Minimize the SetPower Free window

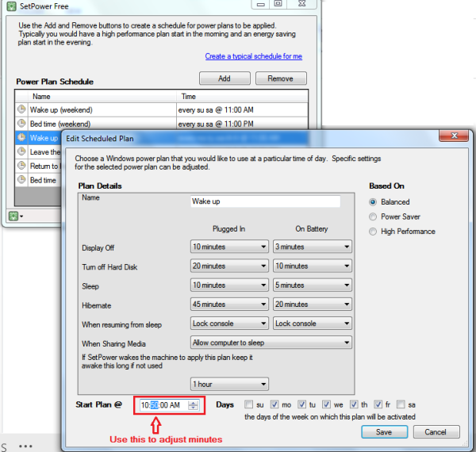click(x=261, y=4)
